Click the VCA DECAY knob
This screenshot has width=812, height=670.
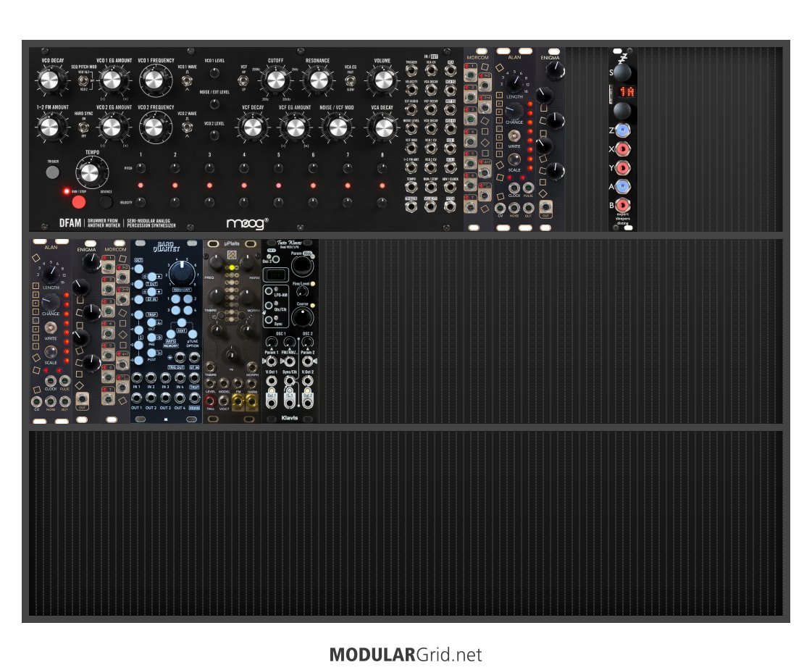coord(383,127)
